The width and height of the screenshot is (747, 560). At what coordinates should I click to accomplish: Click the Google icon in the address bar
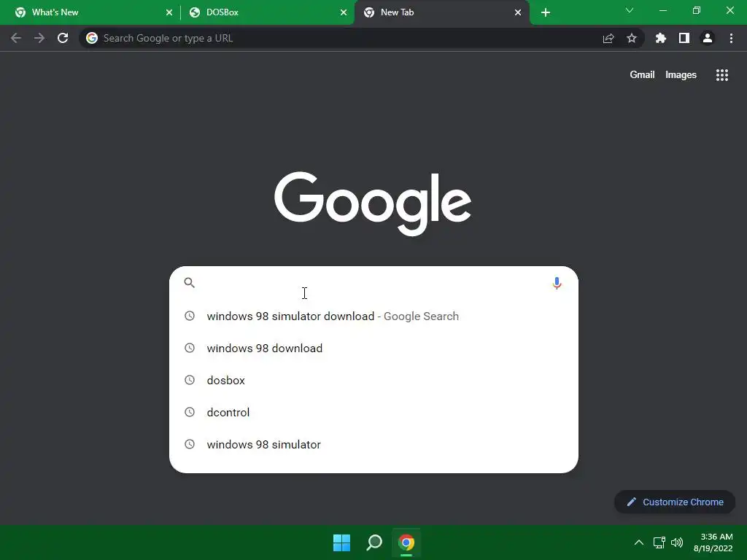tap(92, 38)
